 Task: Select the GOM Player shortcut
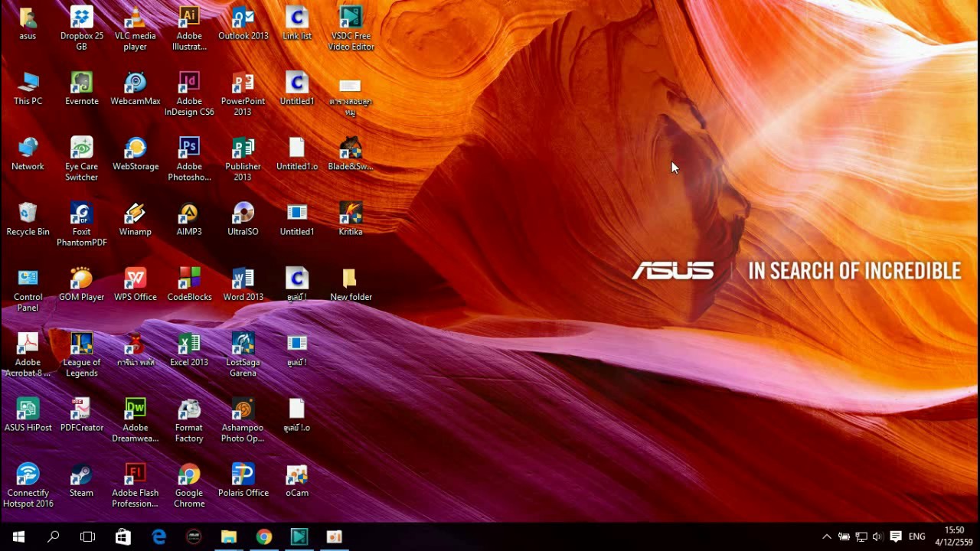click(82, 284)
